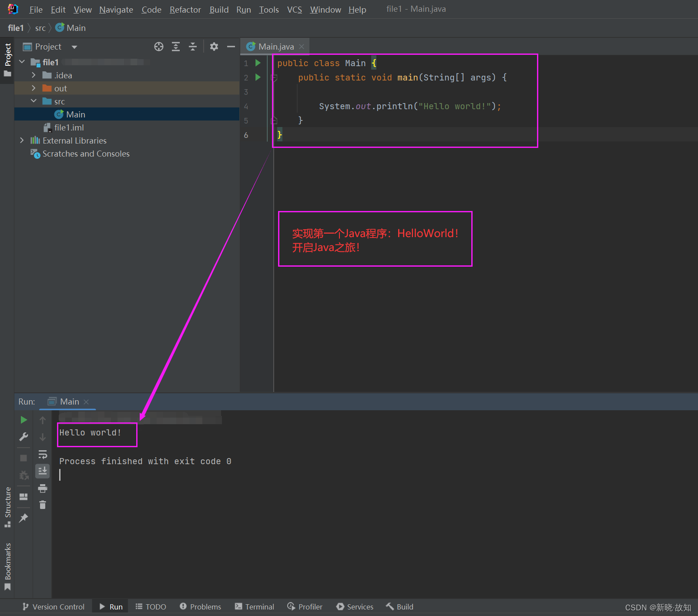Expand External Libraries node
Screen dimensions: 698x616
click(22, 141)
